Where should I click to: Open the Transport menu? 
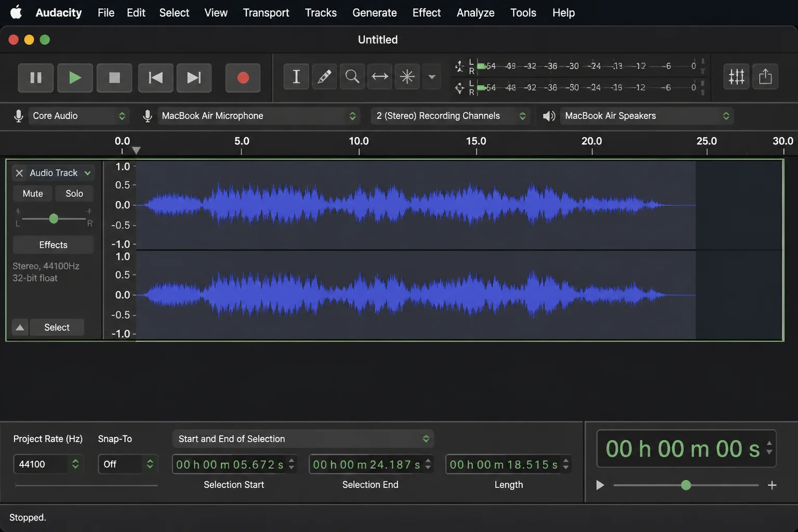click(266, 12)
